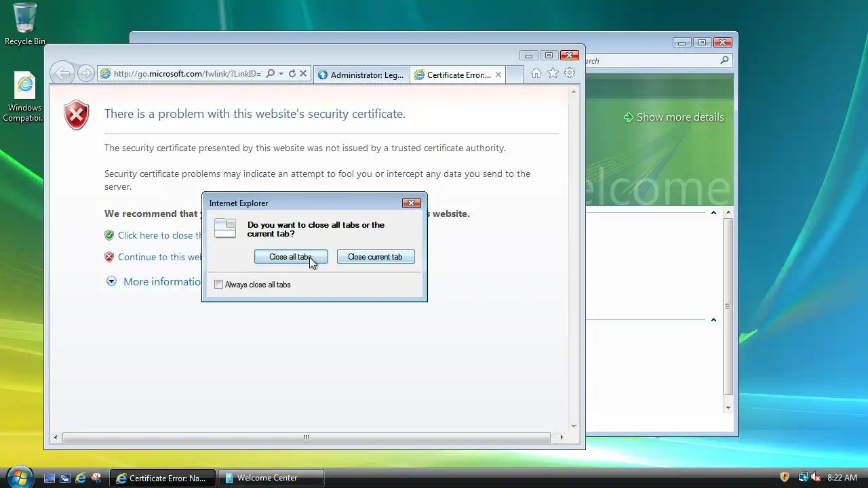Click Windows Security Alerts tray shield

tap(785, 477)
